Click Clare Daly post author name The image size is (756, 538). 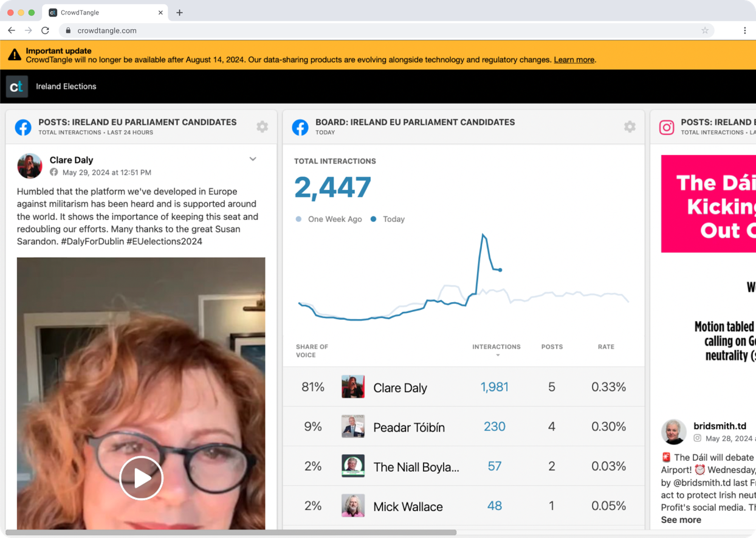point(71,160)
